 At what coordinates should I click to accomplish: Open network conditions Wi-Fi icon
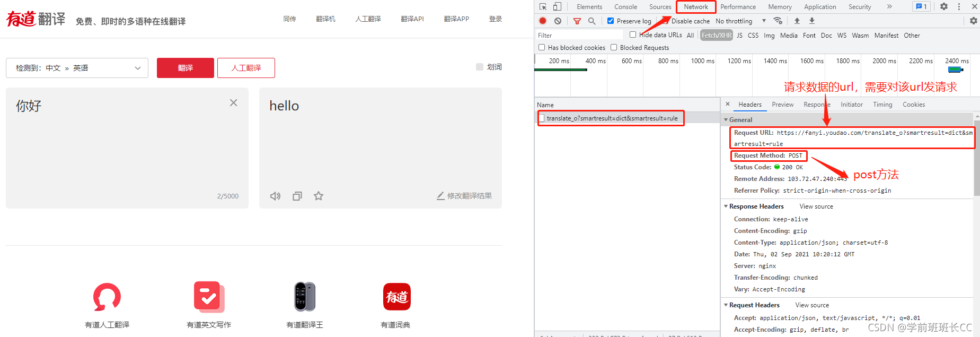point(778,21)
